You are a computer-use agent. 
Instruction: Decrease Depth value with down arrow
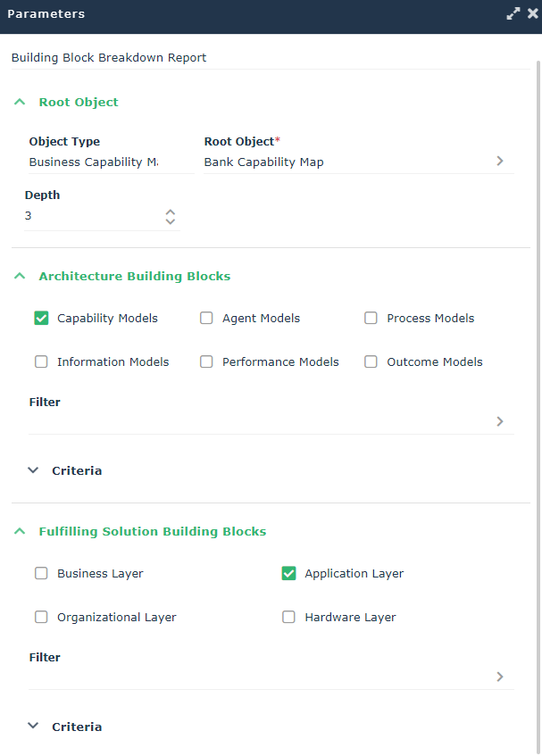[x=171, y=221]
